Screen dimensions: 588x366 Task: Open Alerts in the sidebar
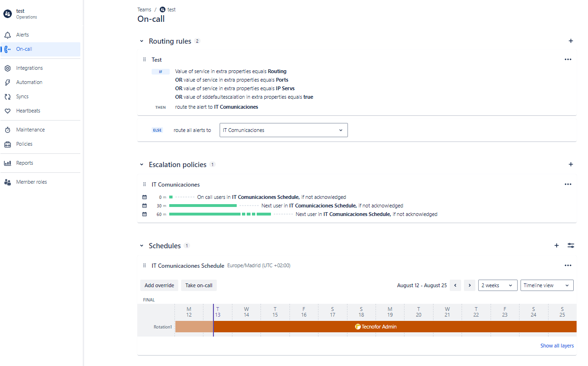(x=22, y=35)
